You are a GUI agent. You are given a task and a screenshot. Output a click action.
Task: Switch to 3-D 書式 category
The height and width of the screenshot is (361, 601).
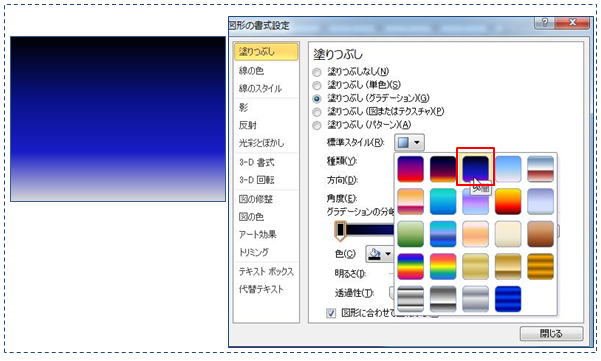click(x=257, y=162)
